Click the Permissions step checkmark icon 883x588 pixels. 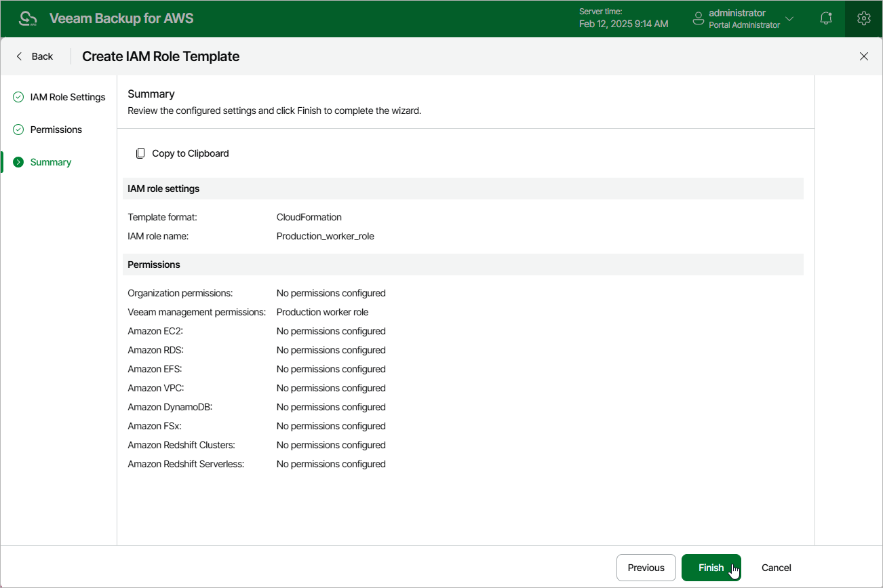[18, 130]
